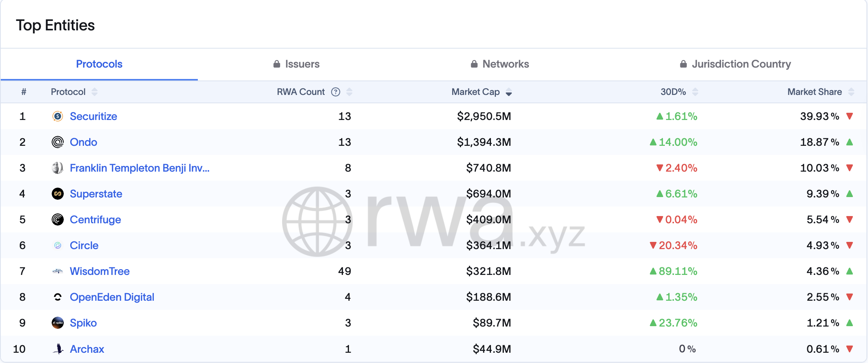This screenshot has height=363, width=868.
Task: Click the Superstate protocol logo
Action: coord(57,194)
